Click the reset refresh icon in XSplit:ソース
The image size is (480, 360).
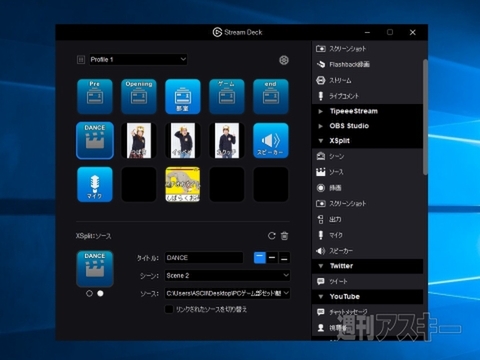coord(272,236)
